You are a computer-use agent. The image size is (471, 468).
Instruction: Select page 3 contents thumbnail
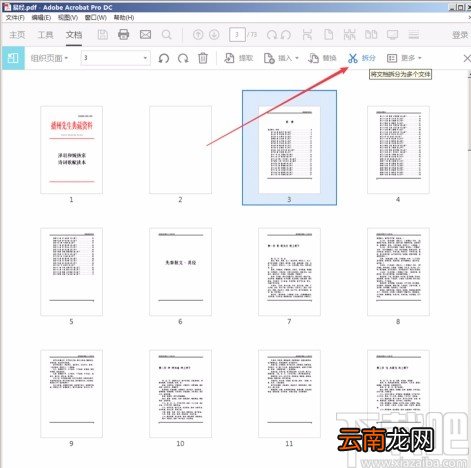pos(289,150)
